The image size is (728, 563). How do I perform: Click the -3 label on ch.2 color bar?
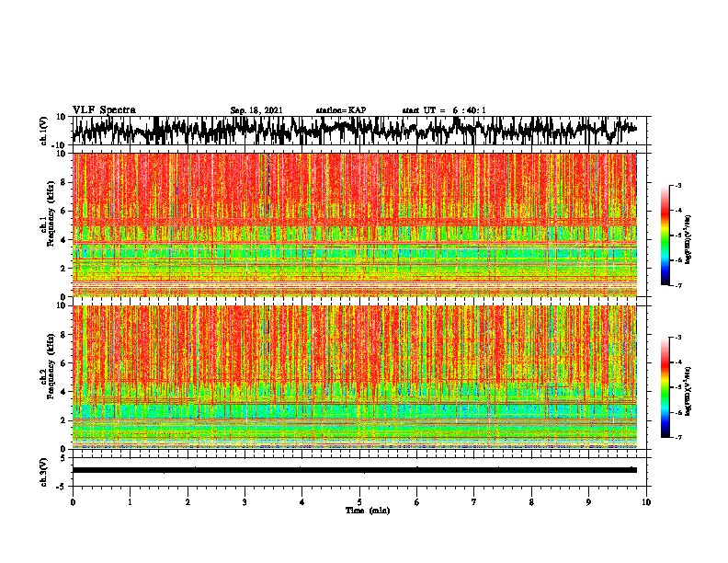click(678, 338)
